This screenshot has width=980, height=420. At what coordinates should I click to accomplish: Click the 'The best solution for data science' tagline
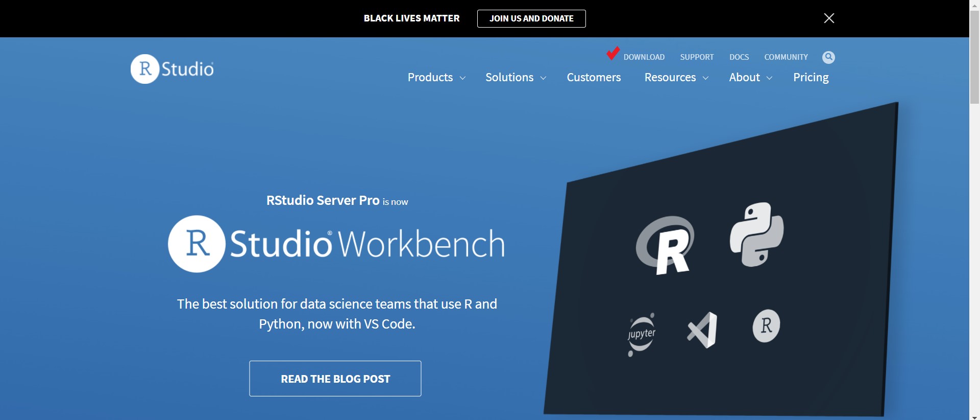tap(337, 314)
